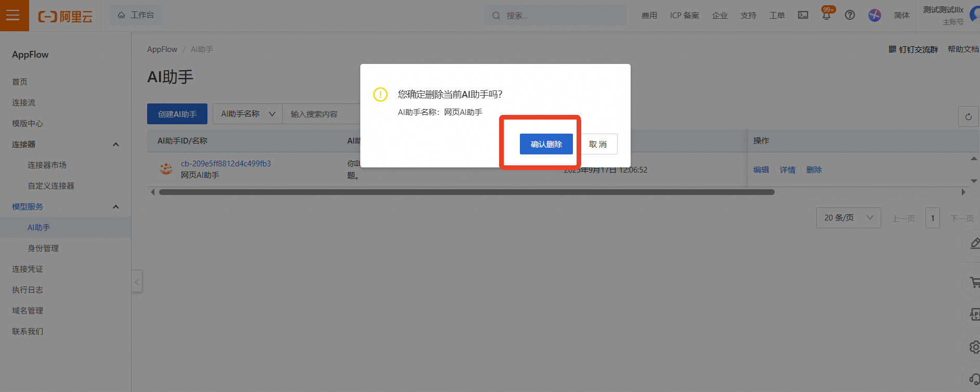The image size is (980, 392).
Task: Open 自定义连接器 in sidebar
Action: point(51,186)
